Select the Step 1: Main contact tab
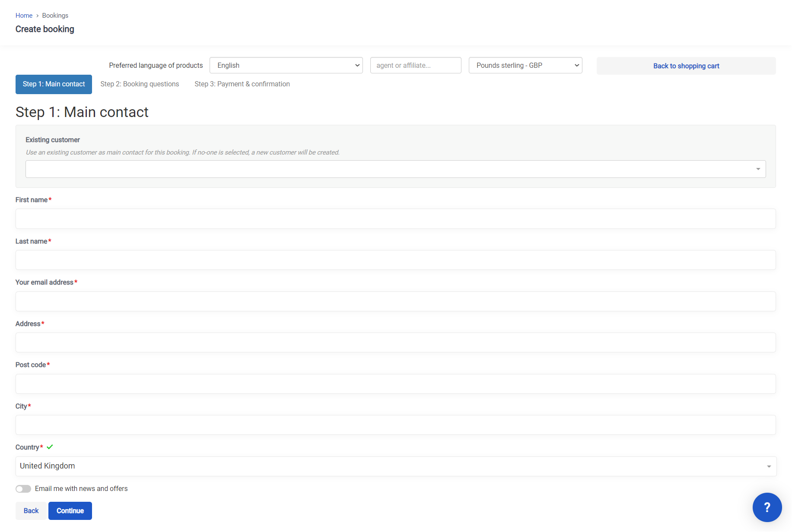792x532 pixels. [x=54, y=84]
